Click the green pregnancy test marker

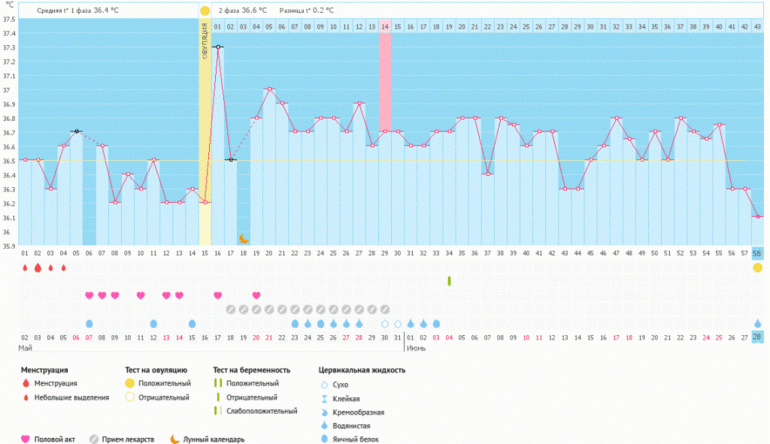point(449,281)
